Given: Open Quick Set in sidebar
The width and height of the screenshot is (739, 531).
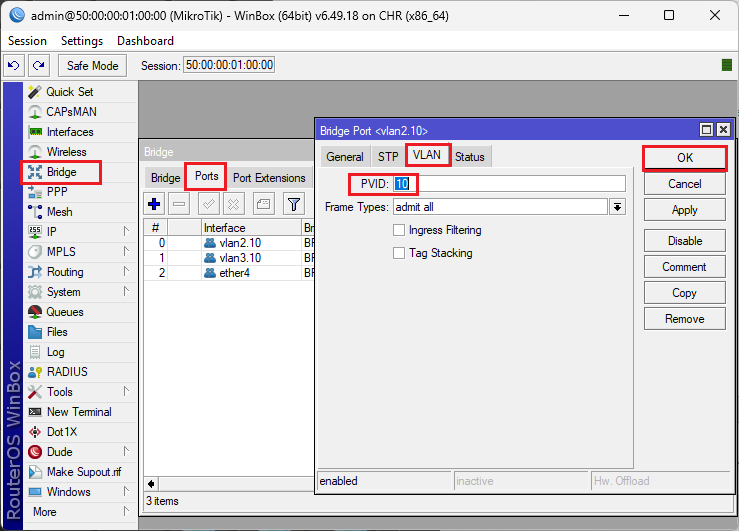Looking at the screenshot, I should tap(69, 92).
